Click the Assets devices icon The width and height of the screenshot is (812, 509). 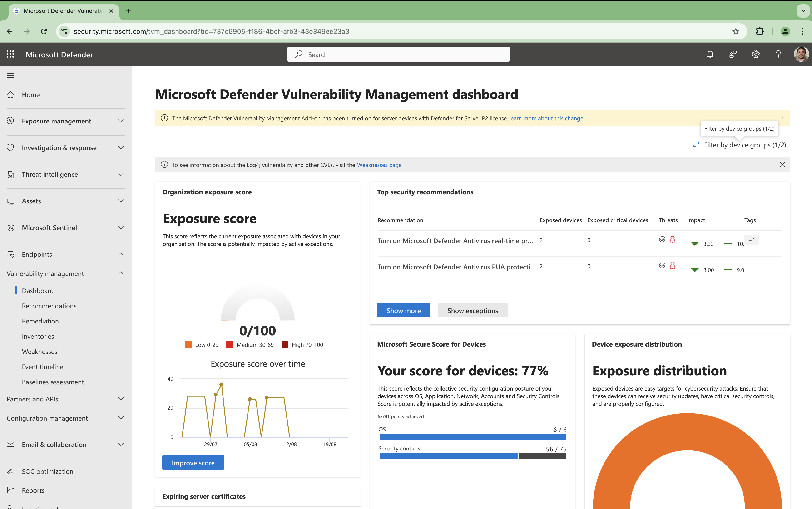pyautogui.click(x=10, y=201)
